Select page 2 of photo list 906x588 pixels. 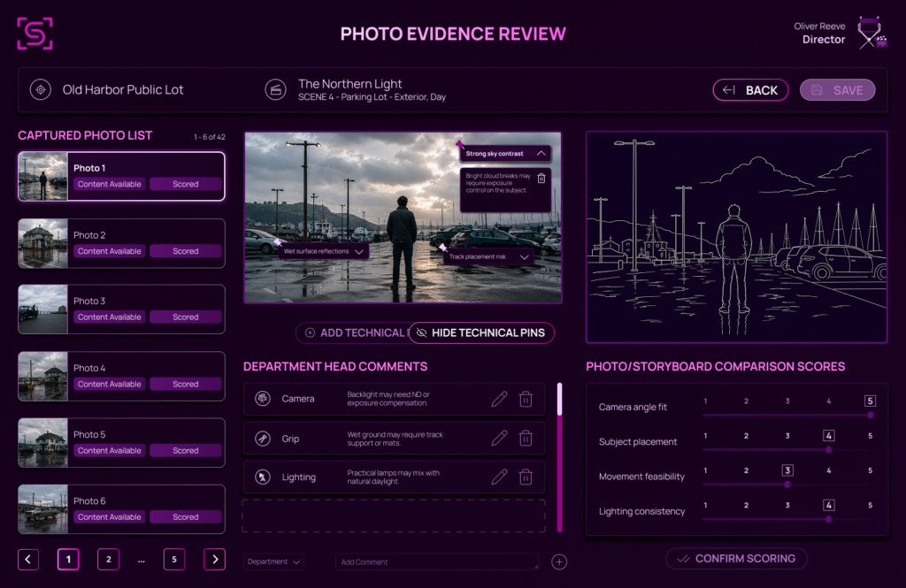[x=108, y=559]
